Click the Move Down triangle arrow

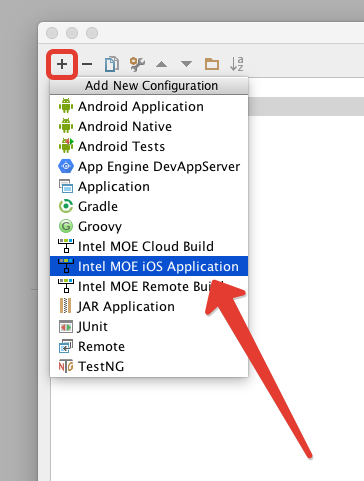pos(186,64)
